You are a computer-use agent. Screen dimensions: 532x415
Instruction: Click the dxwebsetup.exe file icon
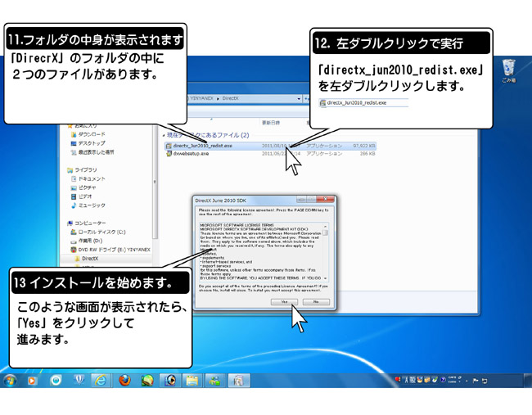tap(169, 153)
